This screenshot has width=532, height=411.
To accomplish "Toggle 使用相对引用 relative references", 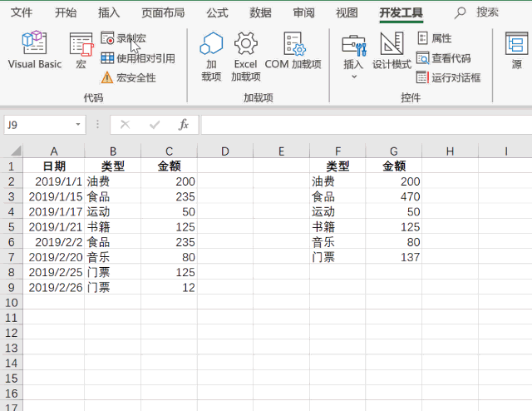I will click(x=138, y=58).
